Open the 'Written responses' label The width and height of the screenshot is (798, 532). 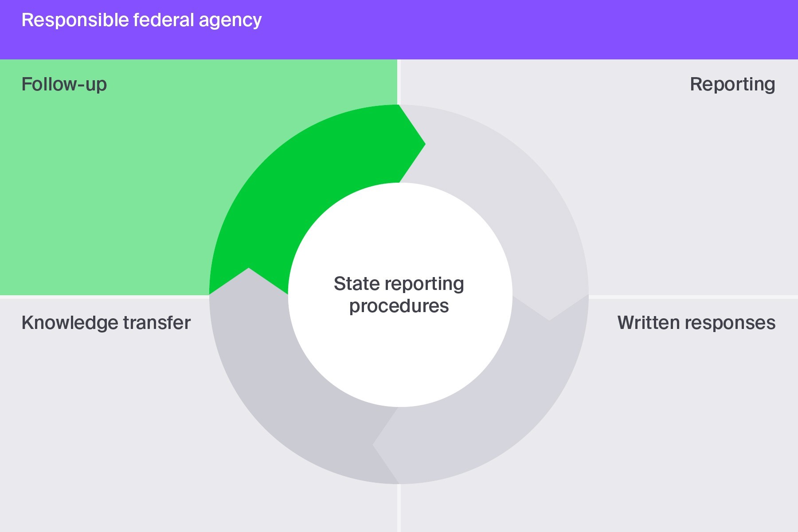[696, 323]
